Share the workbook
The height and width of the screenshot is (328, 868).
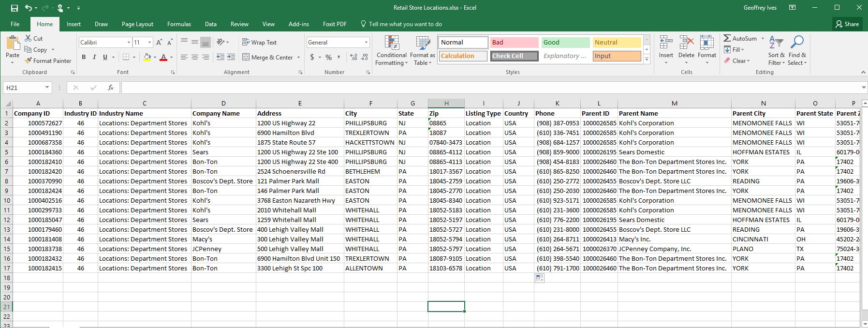coord(847,24)
